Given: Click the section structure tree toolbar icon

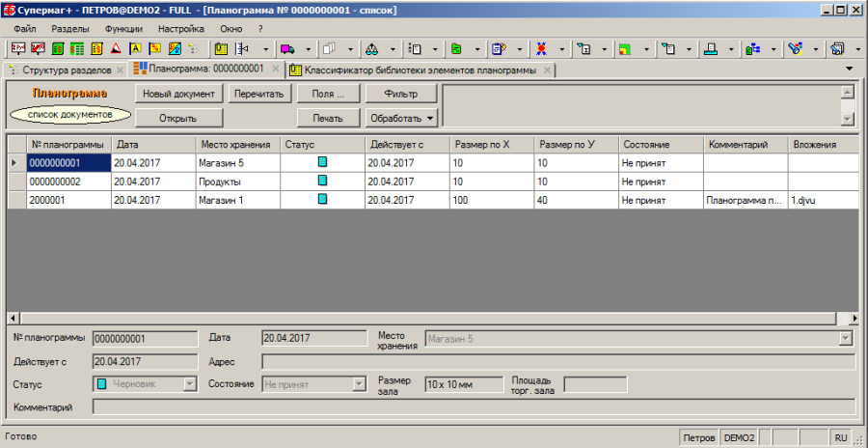Looking at the screenshot, I should (193, 49).
